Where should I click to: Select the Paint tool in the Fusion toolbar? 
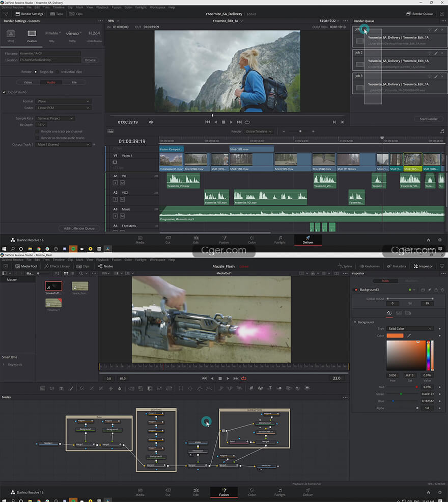71,388
